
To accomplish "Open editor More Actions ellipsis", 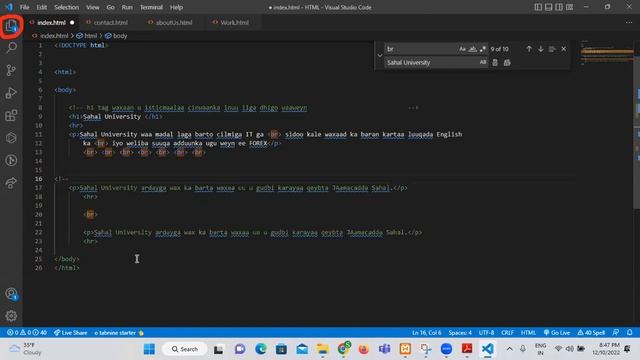I will (x=629, y=22).
